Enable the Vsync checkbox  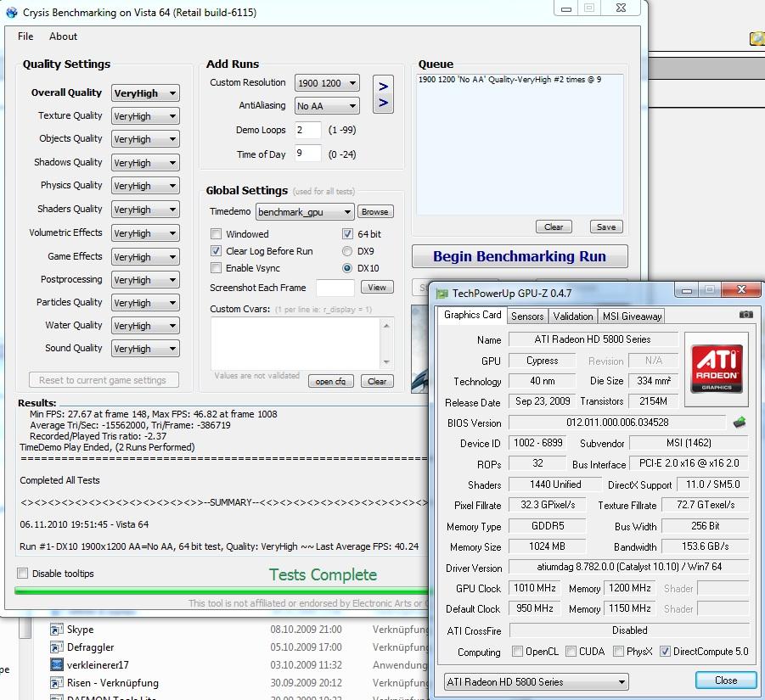pos(216,268)
